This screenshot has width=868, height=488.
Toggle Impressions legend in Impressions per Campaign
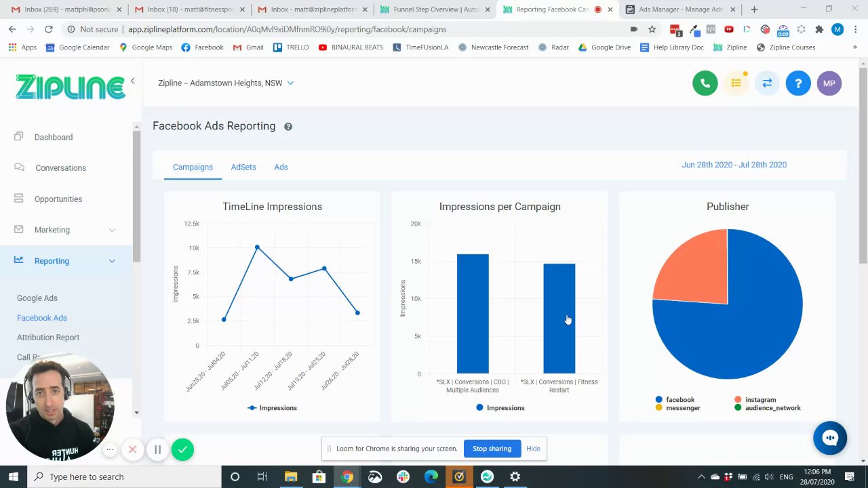[500, 408]
